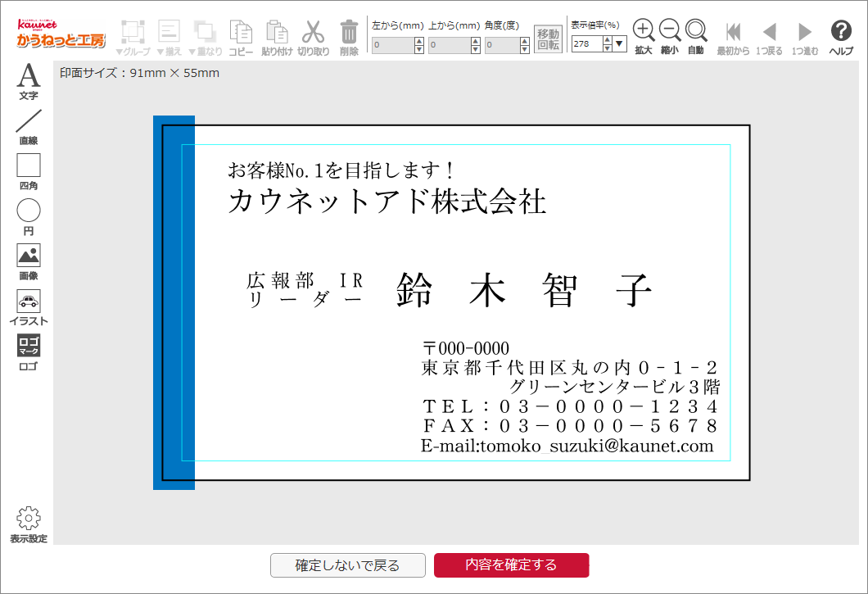The width and height of the screenshot is (868, 594).
Task: Select the 四角 rectangle tool
Action: [28, 172]
